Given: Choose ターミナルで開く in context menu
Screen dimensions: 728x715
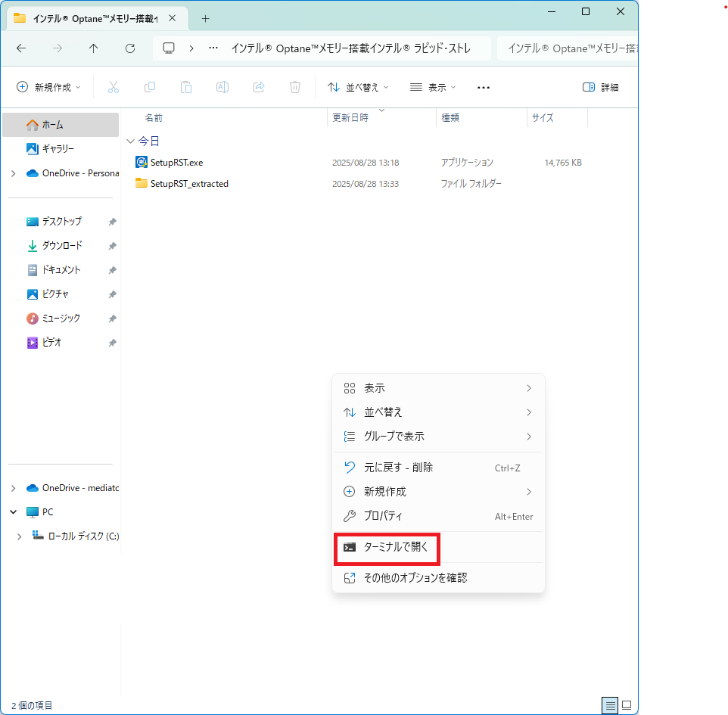Looking at the screenshot, I should [x=438, y=547].
